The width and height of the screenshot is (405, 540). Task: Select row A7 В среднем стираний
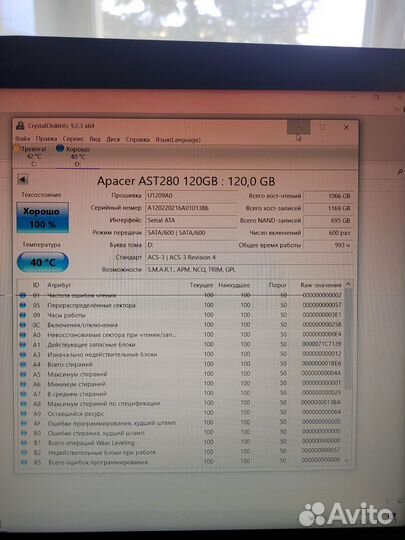pos(180,393)
